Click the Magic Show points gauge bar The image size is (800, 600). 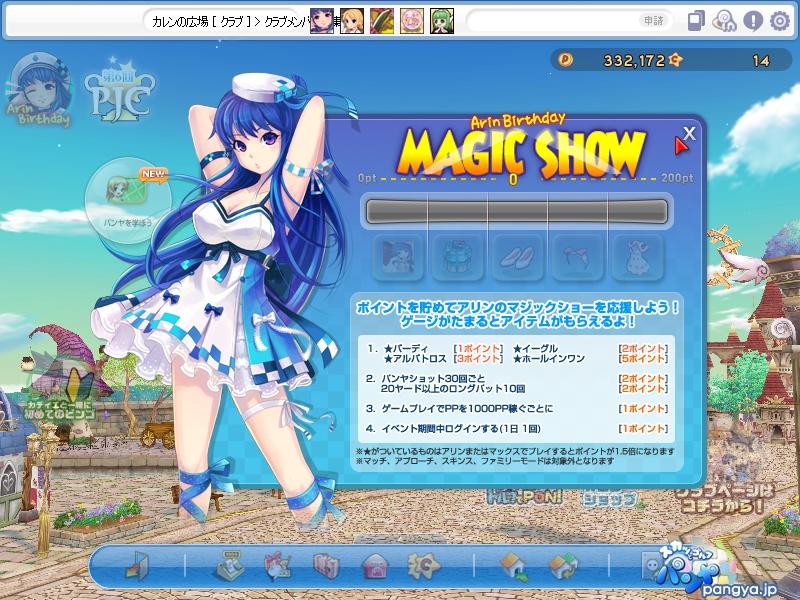[x=517, y=211]
